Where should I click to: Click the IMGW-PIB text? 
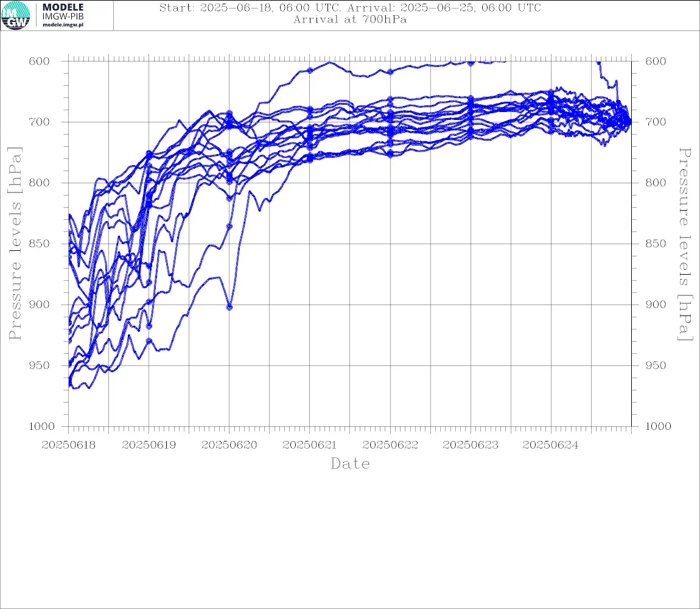63,16
